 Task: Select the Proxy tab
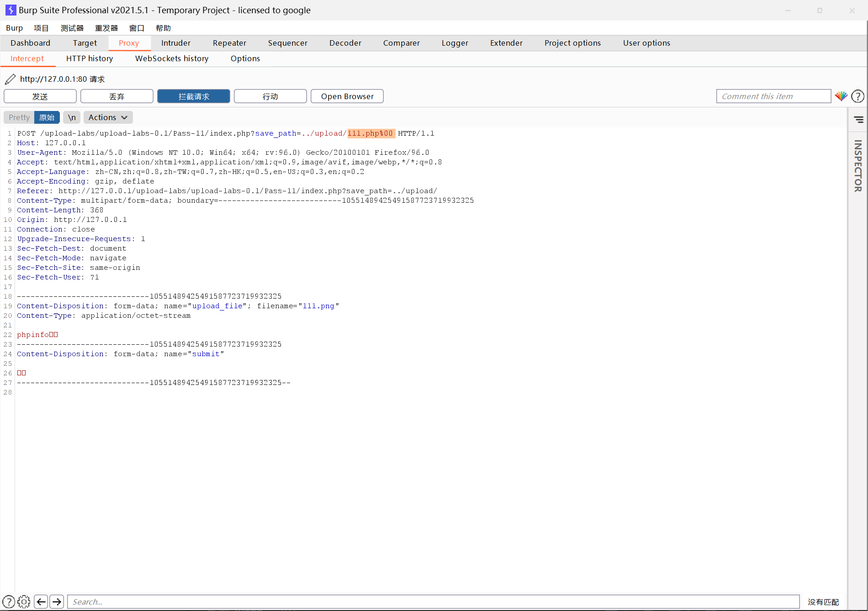(x=129, y=43)
